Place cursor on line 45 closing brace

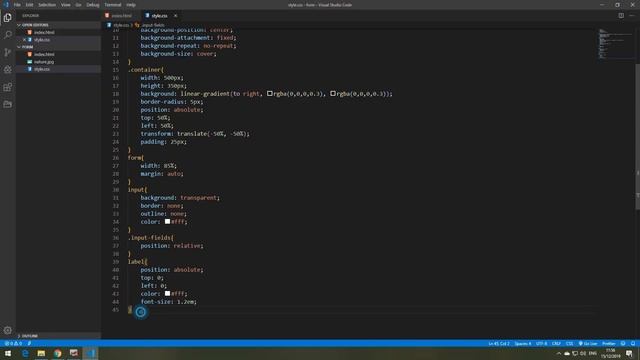click(130, 310)
